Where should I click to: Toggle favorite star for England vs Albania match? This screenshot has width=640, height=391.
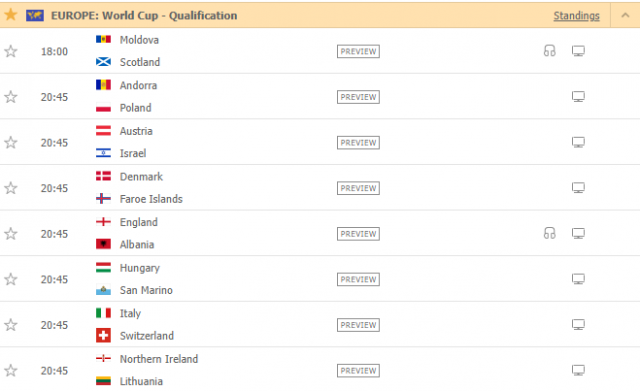[11, 234]
